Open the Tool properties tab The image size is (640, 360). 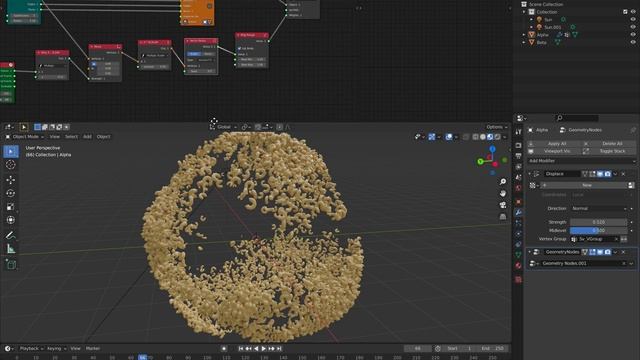(518, 132)
